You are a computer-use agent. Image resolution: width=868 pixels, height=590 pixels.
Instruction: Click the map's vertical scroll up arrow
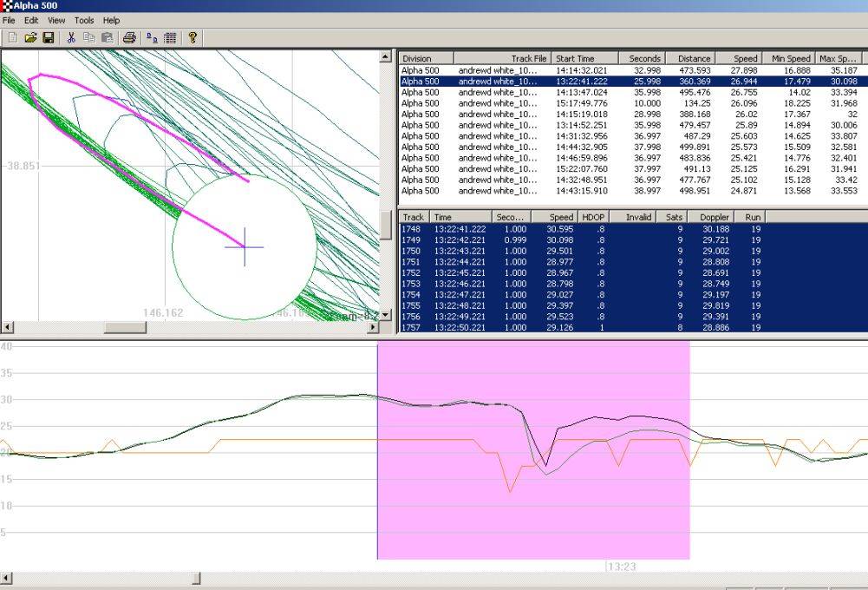[x=386, y=57]
